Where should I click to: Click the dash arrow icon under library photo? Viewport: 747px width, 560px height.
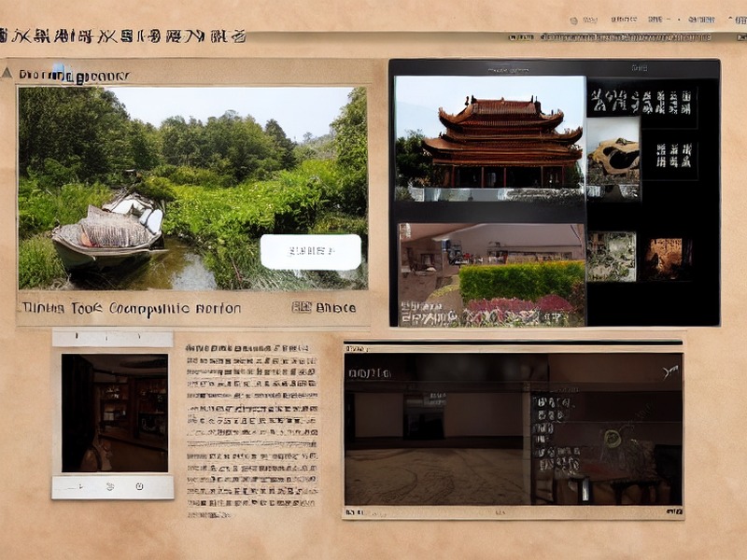click(x=77, y=487)
